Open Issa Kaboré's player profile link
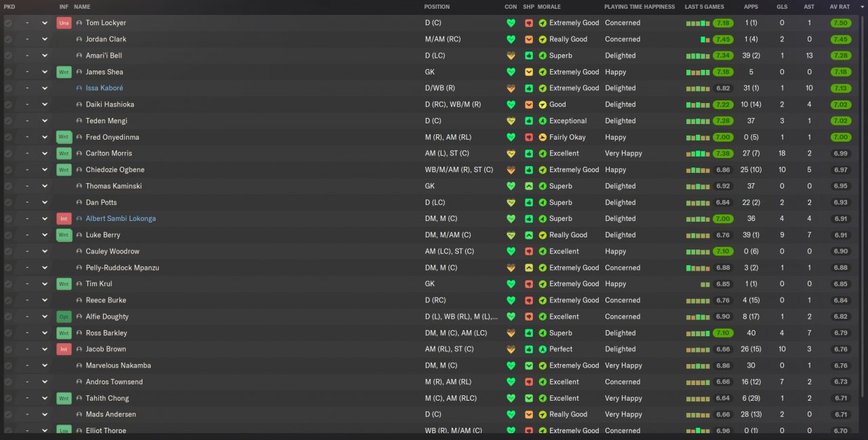This screenshot has width=868, height=440. (104, 88)
